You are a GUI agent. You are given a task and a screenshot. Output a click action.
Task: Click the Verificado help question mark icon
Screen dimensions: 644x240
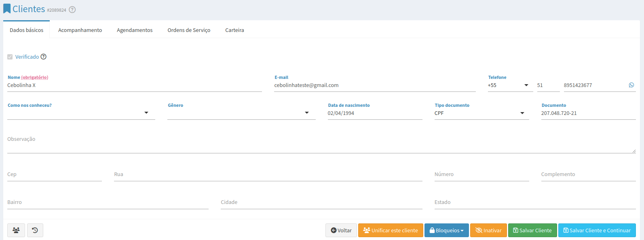(x=44, y=57)
